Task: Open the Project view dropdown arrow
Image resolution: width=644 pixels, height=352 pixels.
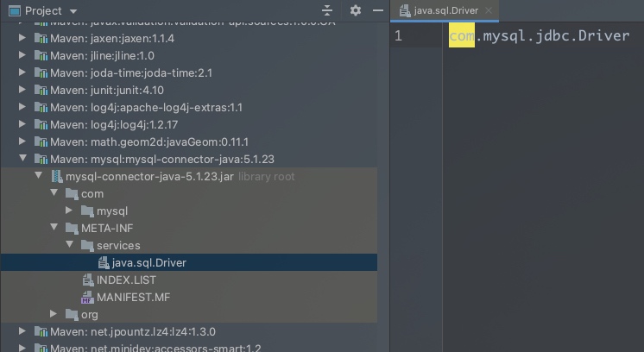Action: pyautogui.click(x=73, y=11)
